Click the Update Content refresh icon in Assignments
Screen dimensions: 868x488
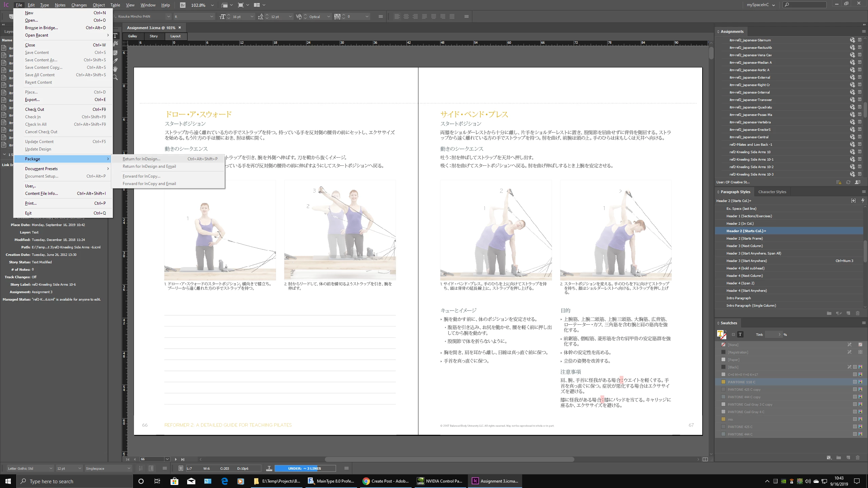click(x=848, y=182)
